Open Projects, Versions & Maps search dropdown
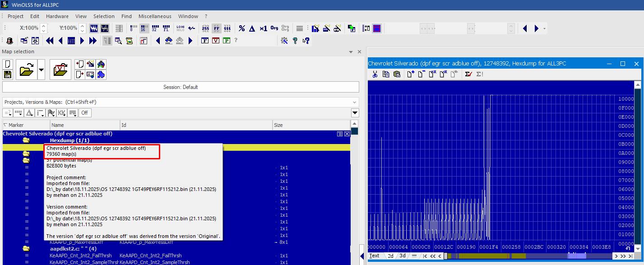The width and height of the screenshot is (644, 265). (x=355, y=102)
